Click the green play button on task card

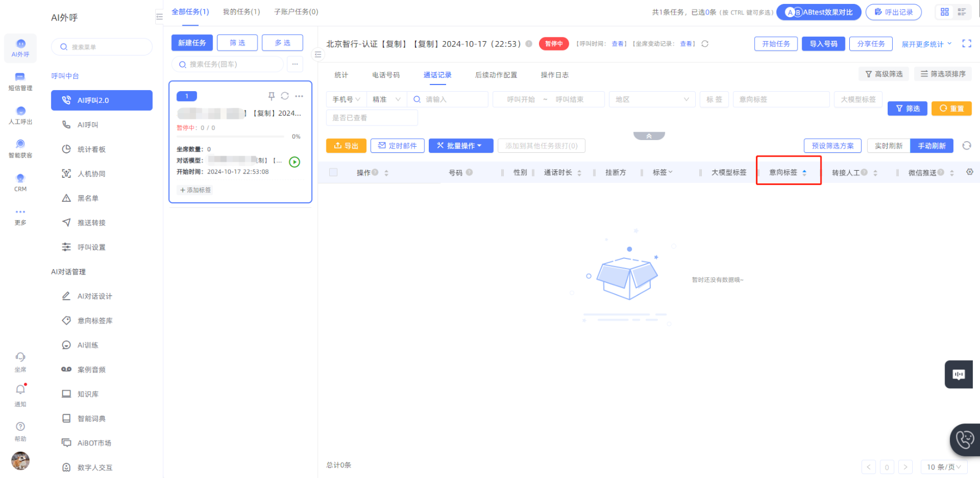point(295,162)
